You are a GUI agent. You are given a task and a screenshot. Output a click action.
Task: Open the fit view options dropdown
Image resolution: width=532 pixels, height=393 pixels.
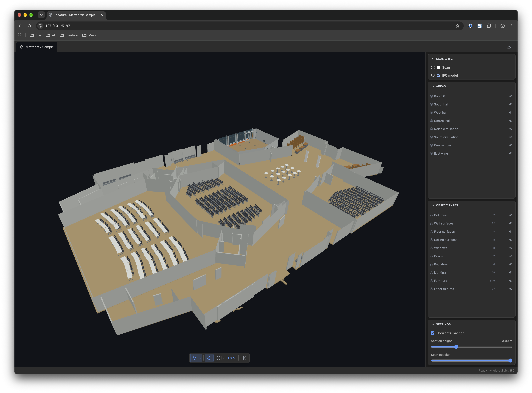[x=223, y=358]
